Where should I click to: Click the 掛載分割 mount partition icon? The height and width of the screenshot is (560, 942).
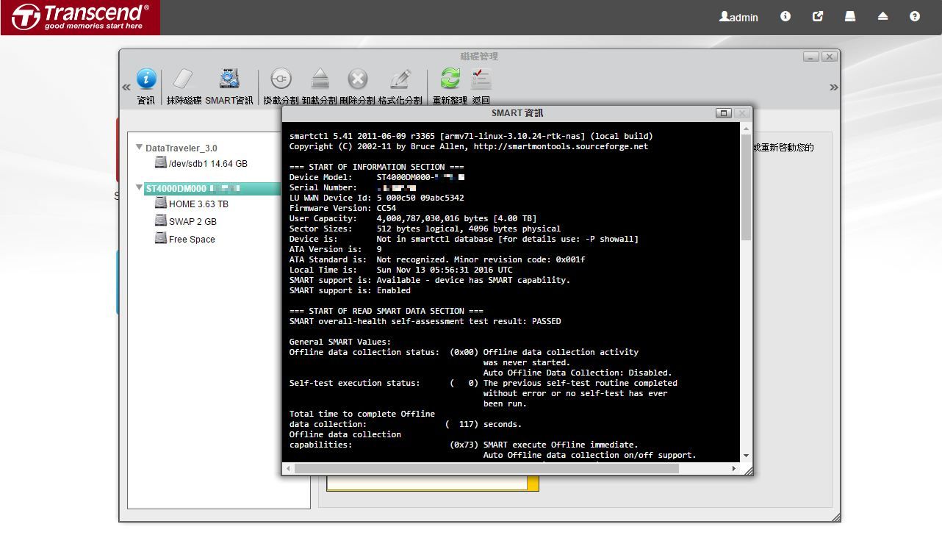[281, 79]
